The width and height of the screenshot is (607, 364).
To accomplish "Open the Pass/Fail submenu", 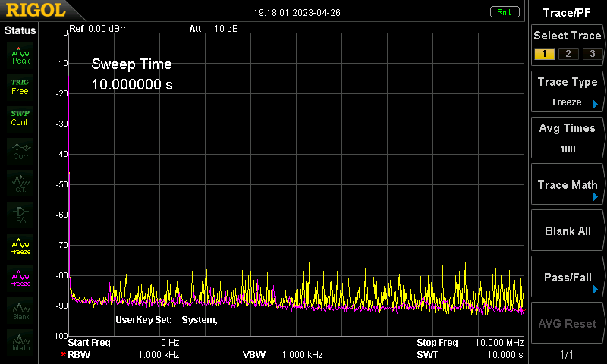I will [567, 277].
